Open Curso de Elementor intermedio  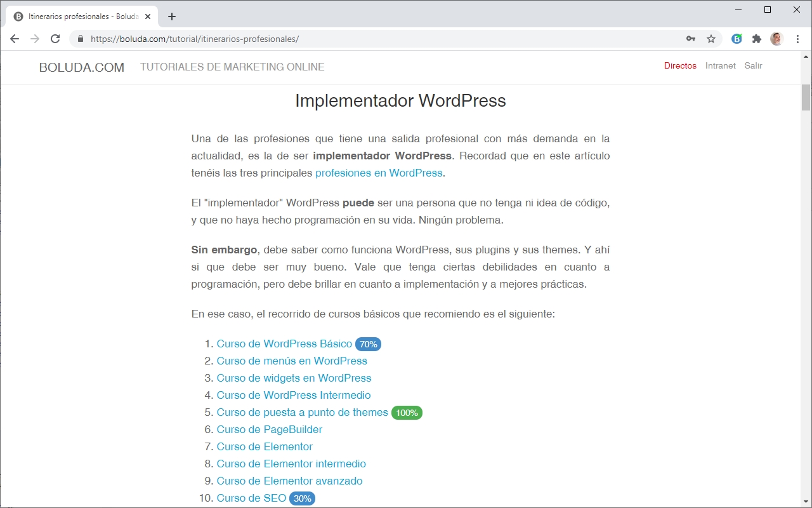[291, 464]
